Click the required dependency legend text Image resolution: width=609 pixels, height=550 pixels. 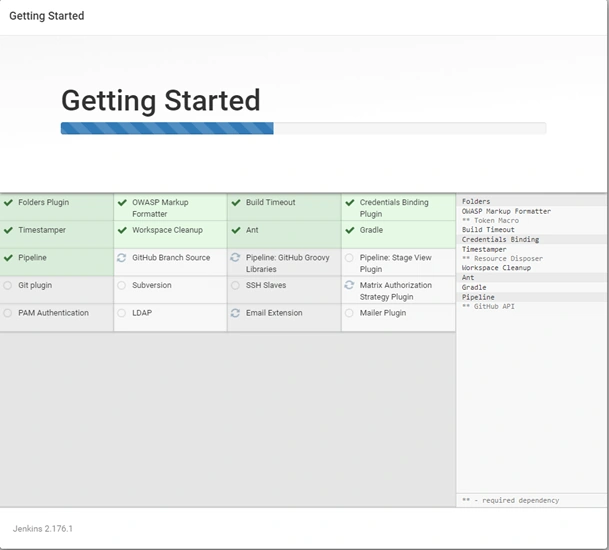pos(511,500)
